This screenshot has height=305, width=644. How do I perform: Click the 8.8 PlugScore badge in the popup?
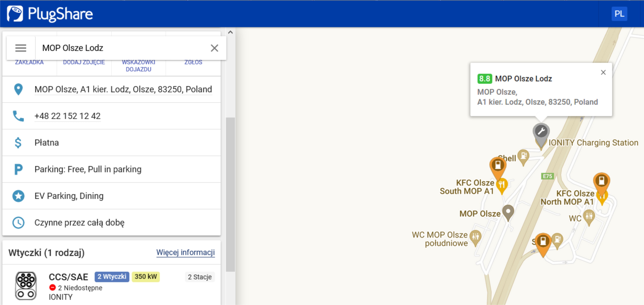pyautogui.click(x=485, y=79)
